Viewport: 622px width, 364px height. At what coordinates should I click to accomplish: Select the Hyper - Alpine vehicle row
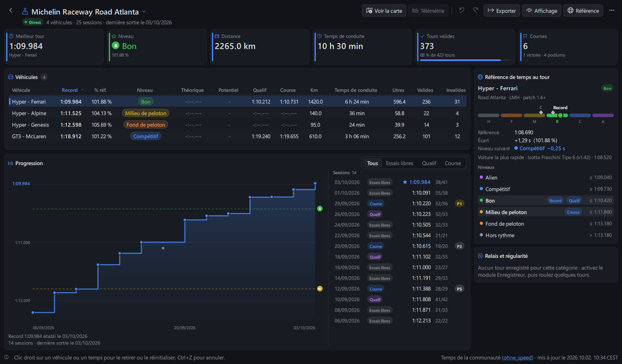point(238,113)
